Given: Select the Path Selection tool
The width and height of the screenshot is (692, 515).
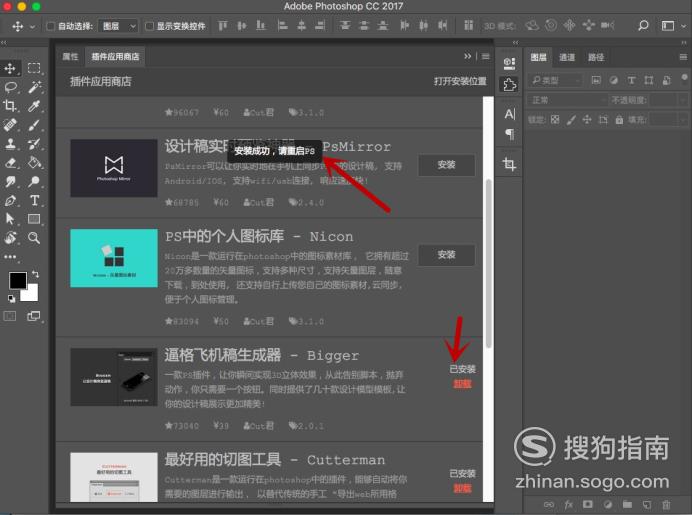Looking at the screenshot, I should coord(10,219).
